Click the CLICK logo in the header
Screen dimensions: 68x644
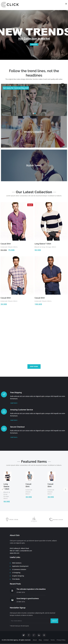coord(10,5)
